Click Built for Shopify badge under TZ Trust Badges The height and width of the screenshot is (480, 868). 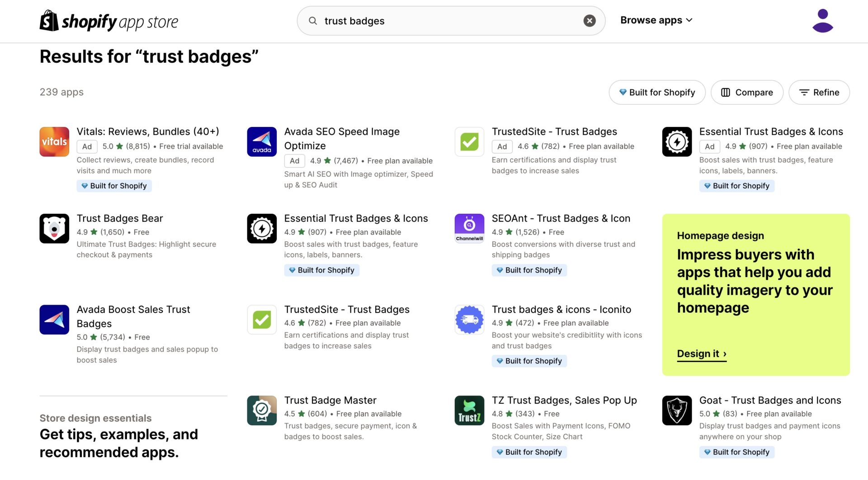[x=529, y=452]
